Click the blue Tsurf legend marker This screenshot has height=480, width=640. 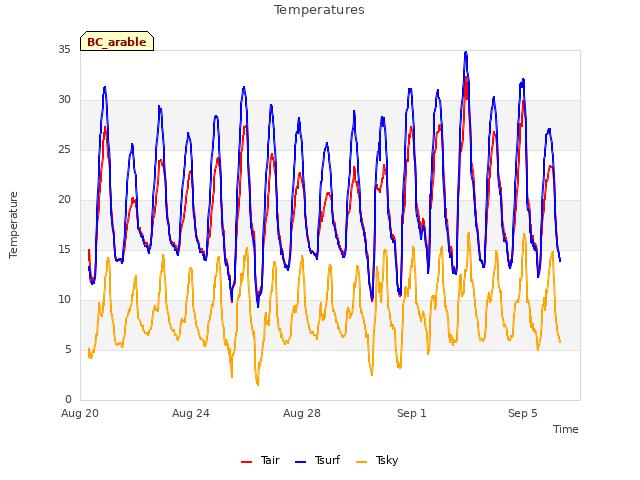300,461
